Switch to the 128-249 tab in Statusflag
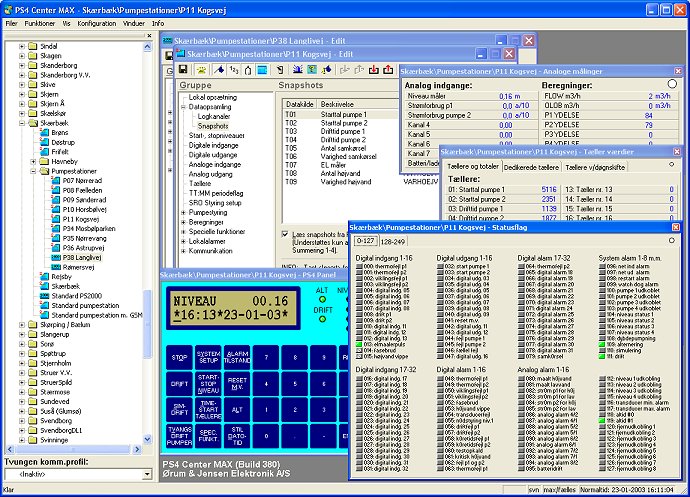690x497 pixels. 393,242
